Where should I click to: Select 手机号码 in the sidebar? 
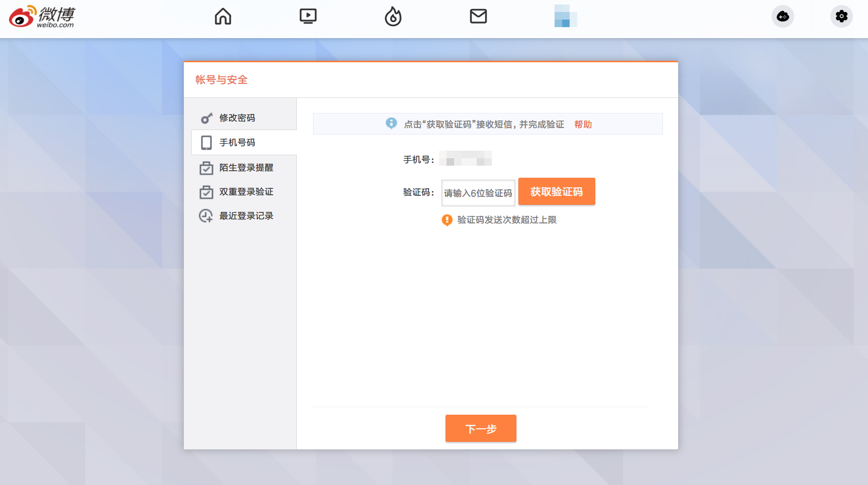click(244, 143)
